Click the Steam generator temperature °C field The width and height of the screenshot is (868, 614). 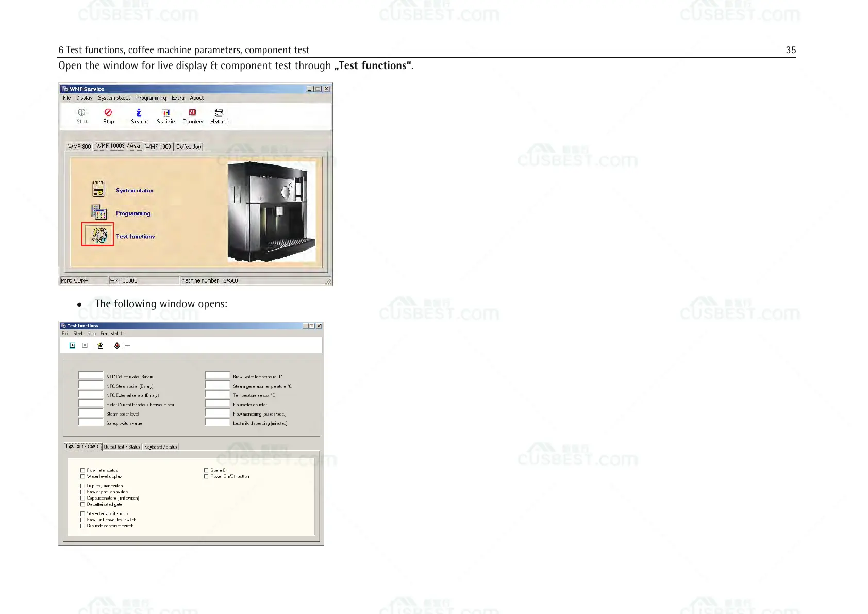pyautogui.click(x=218, y=385)
